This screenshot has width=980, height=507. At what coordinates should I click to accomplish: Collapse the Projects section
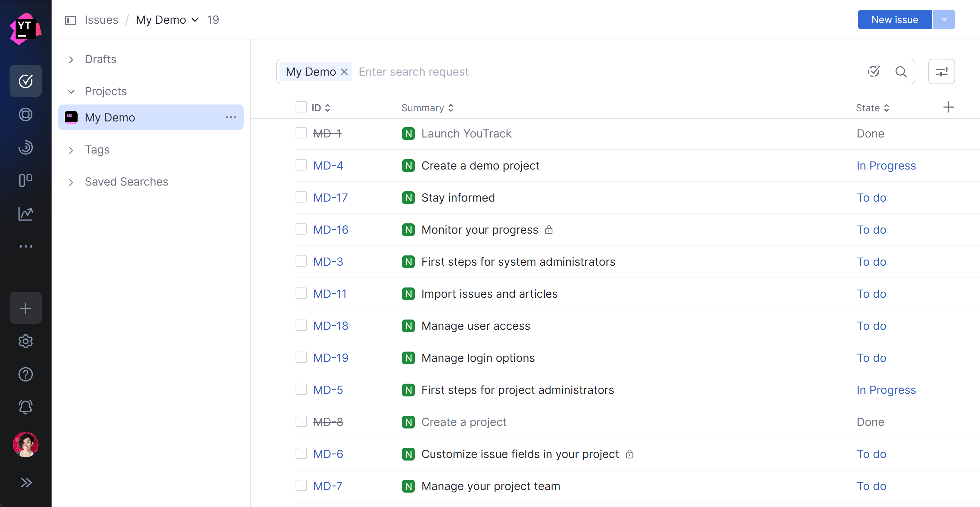coord(71,92)
